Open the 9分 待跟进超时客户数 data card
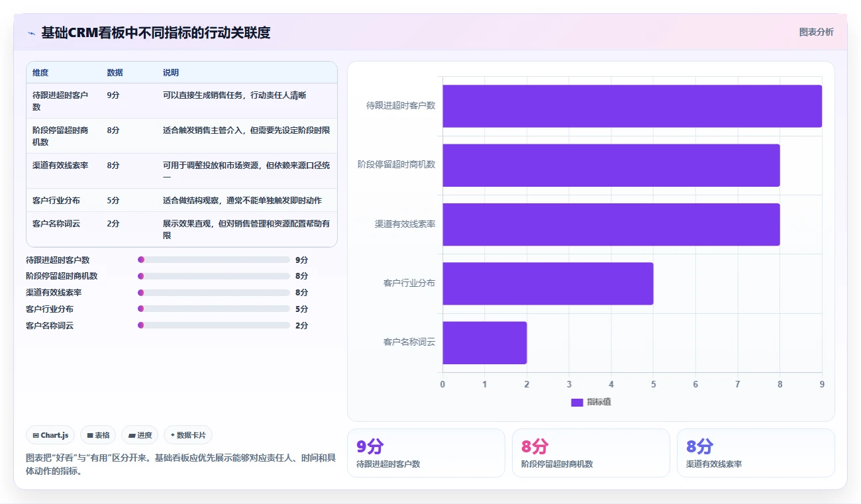Viewport: 861px width, 504px height. (x=426, y=453)
